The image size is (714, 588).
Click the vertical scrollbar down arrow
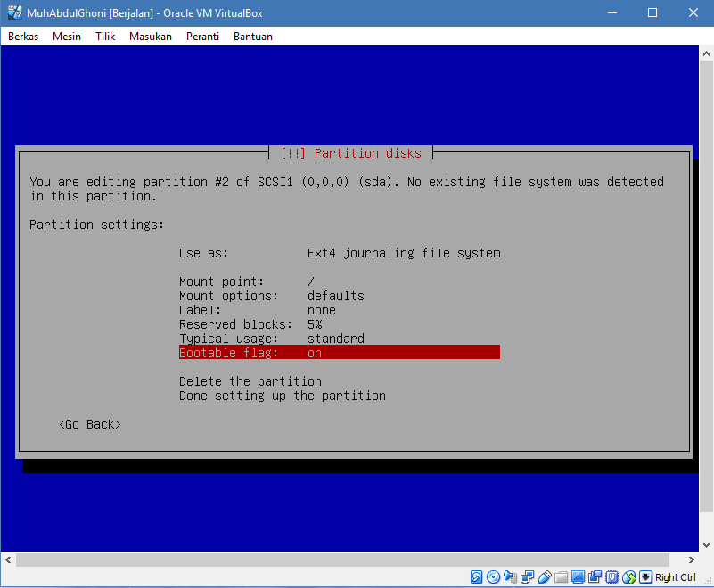[x=706, y=544]
